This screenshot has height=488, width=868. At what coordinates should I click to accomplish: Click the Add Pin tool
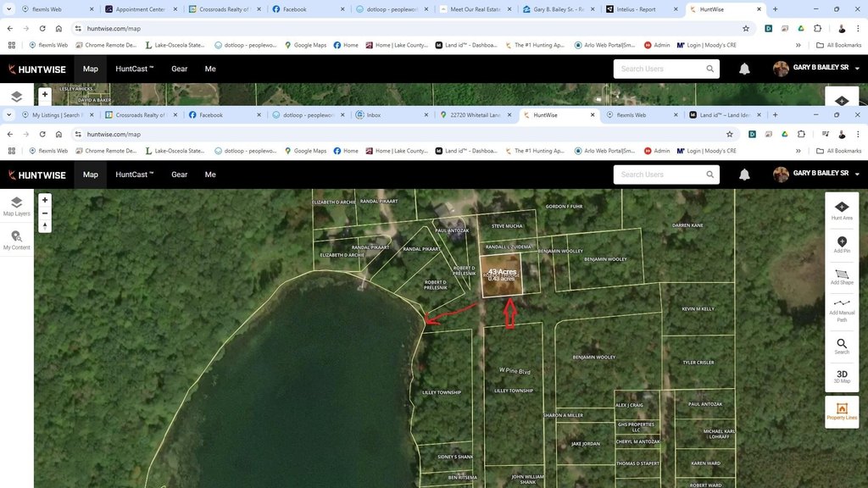[841, 245]
